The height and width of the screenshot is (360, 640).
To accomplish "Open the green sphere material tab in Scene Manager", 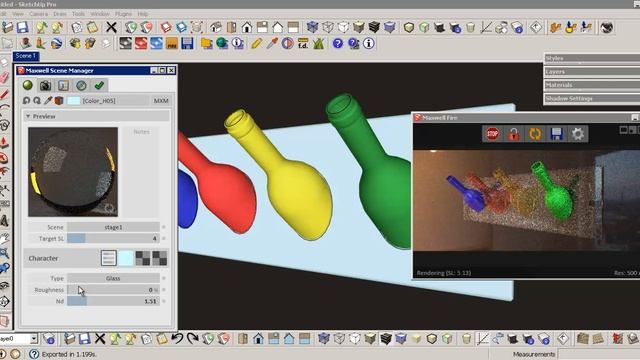I will pos(28,85).
